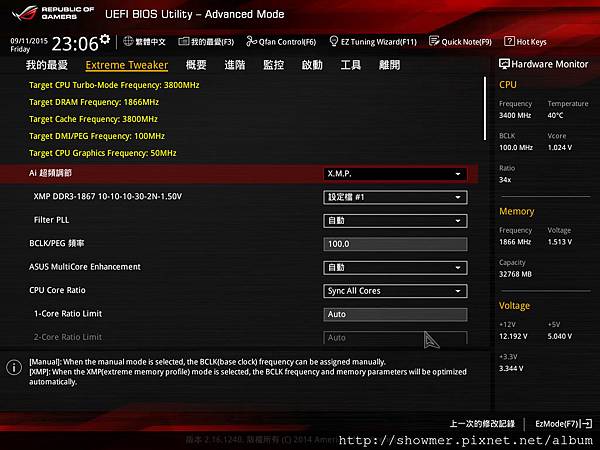Viewport: 600px width, 450px height.
Task: Click Target CPU Graphics Frequency text
Action: point(103,153)
